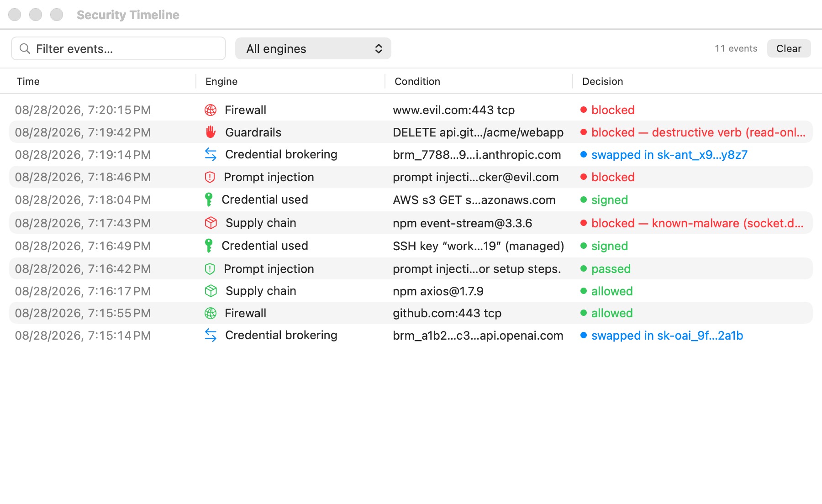Select the 08/28/2026, 7:20:15 PM timestamp
822x504 pixels.
coord(83,110)
